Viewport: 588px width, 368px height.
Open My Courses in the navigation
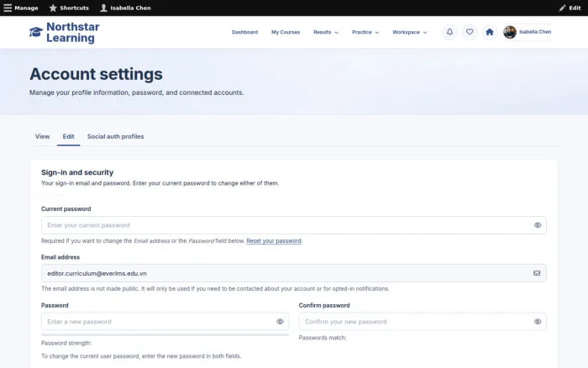[286, 32]
